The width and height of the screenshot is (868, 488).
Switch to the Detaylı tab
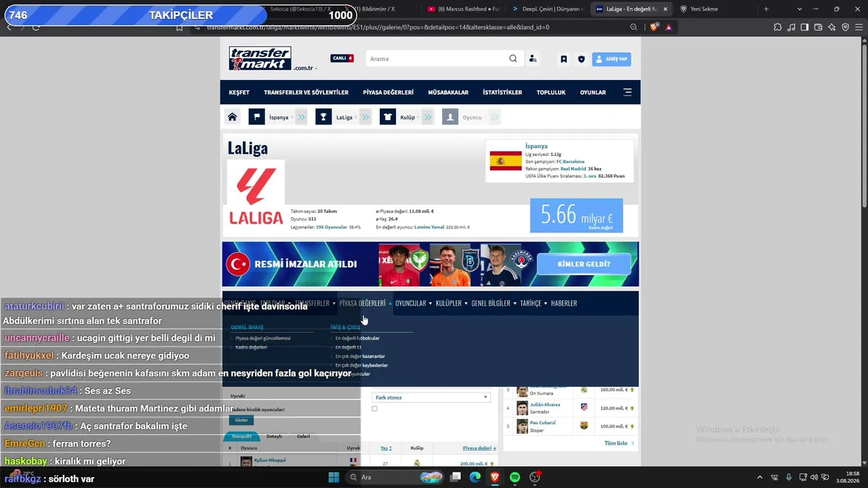click(274, 436)
